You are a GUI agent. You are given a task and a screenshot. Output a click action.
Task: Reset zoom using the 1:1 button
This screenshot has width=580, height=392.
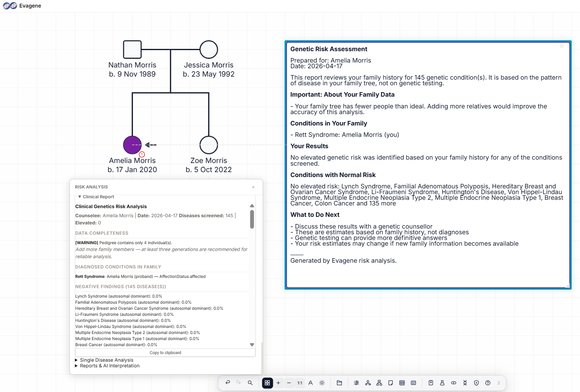click(300, 383)
